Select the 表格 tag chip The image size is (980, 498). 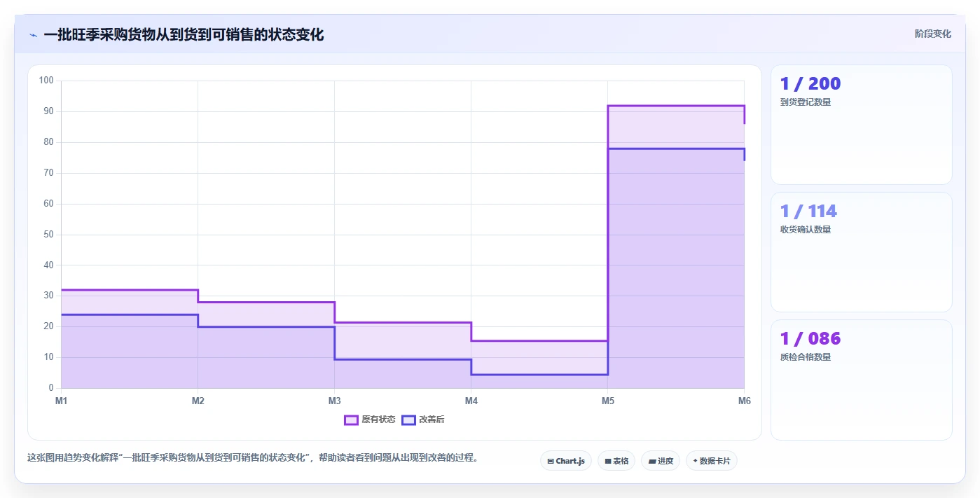click(x=616, y=461)
